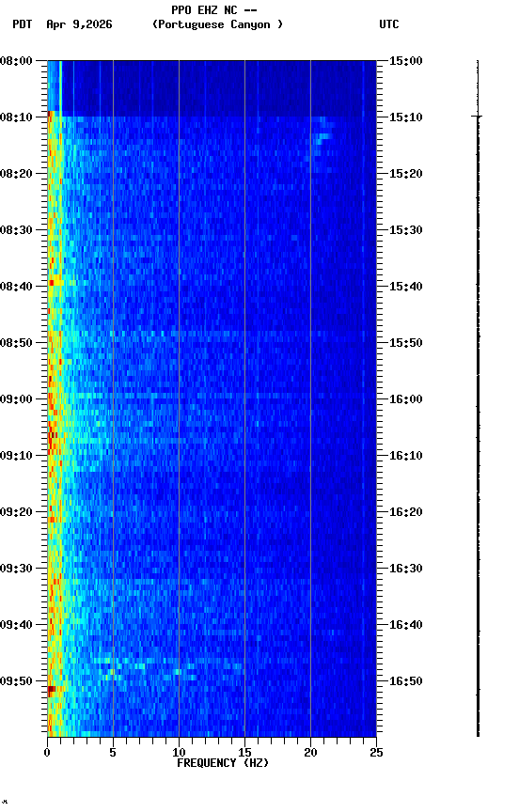Click the 08:30 PDT time label

point(16,230)
